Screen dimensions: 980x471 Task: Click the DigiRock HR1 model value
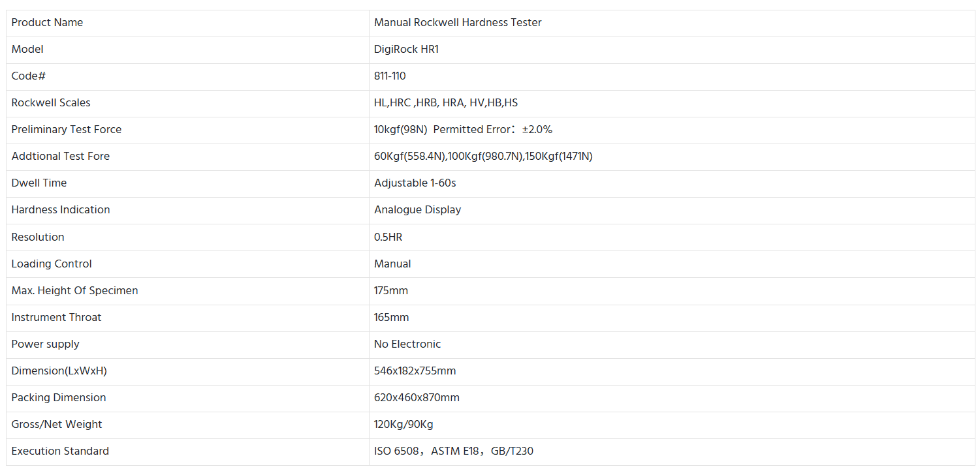[406, 50]
